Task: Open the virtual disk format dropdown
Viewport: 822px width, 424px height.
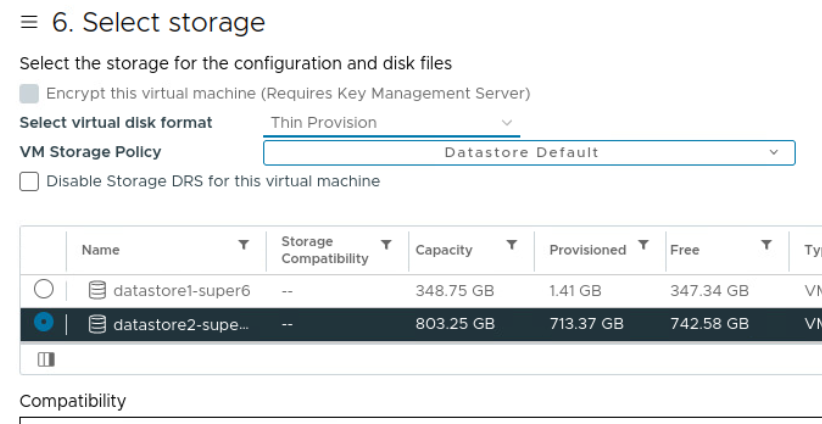Action: point(391,123)
